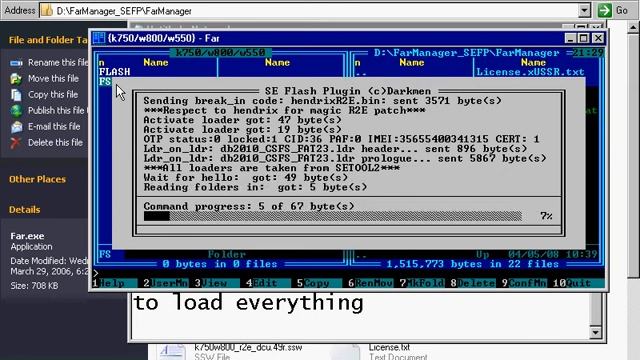
Task: Select Delete this file link
Action: point(56,143)
